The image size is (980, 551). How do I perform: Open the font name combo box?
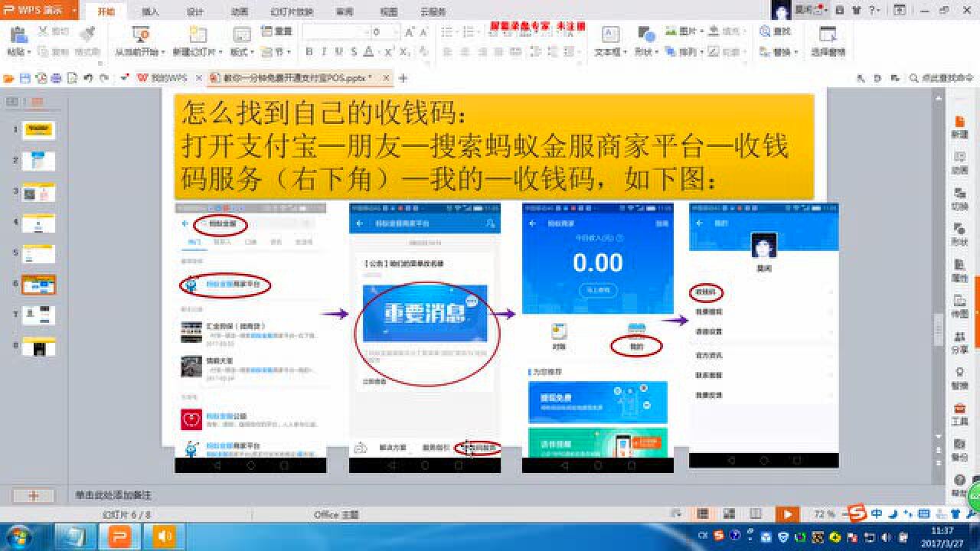[x=335, y=32]
